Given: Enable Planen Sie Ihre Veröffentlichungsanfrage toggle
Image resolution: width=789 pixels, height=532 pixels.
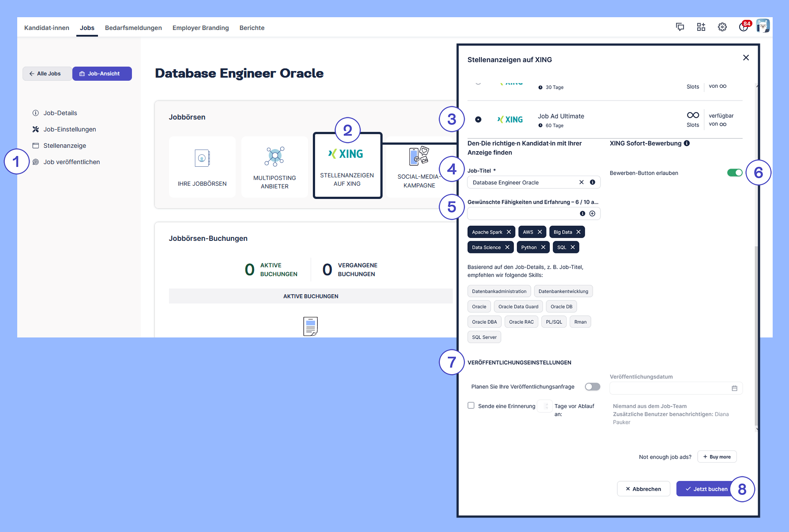Looking at the screenshot, I should [592, 387].
